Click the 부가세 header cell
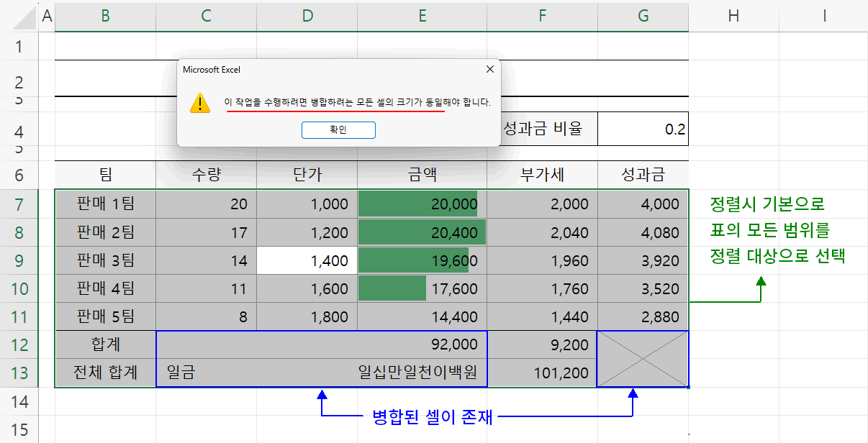This screenshot has height=443, width=868. 542,175
